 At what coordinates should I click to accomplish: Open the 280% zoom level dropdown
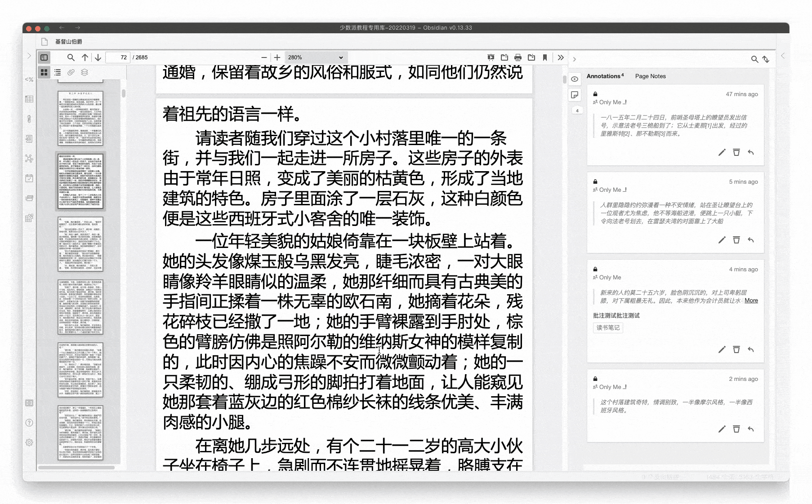coord(316,57)
